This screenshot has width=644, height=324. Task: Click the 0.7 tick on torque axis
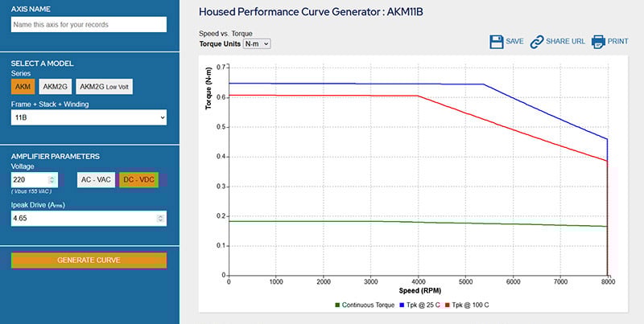pyautogui.click(x=222, y=67)
